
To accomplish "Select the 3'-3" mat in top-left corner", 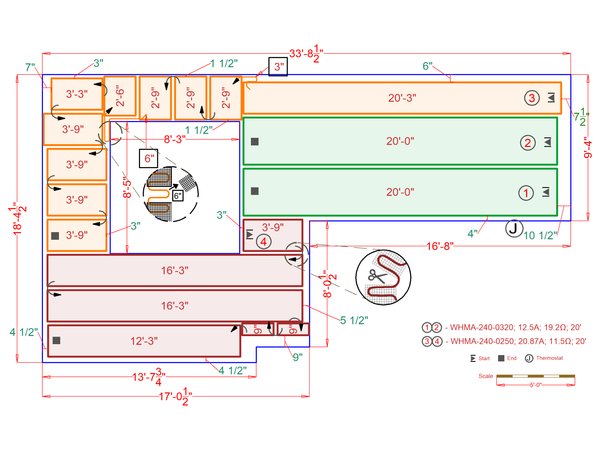I will 76,93.
